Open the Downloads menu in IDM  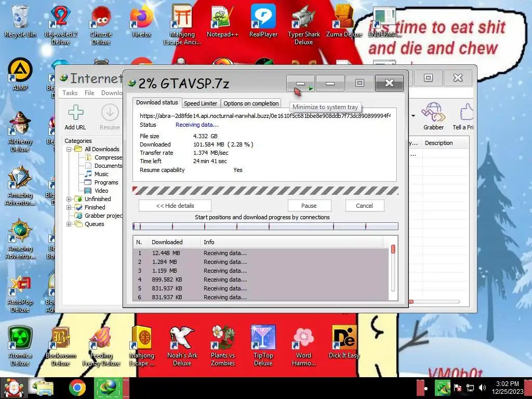112,93
